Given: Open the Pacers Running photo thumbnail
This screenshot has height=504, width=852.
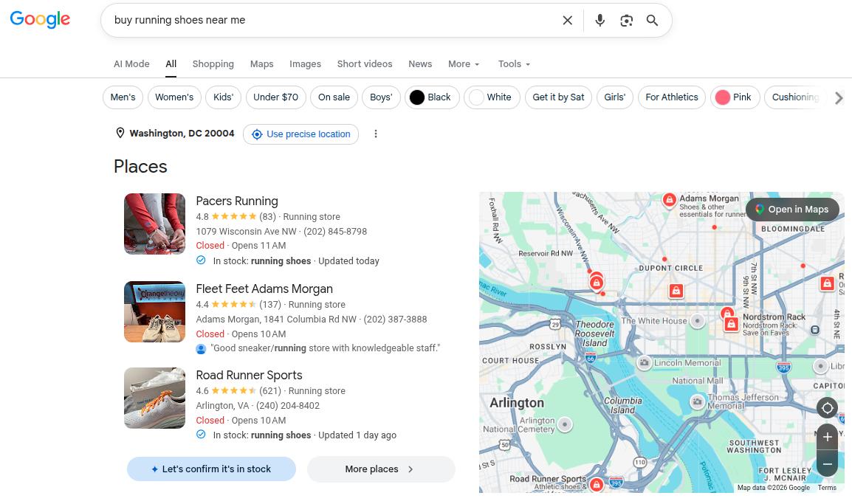Looking at the screenshot, I should coord(155,224).
